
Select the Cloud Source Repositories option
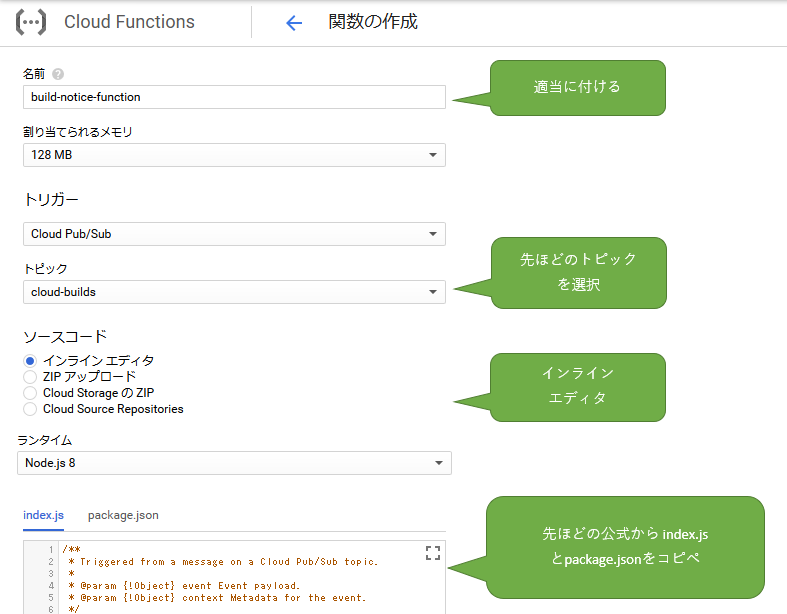click(30, 409)
